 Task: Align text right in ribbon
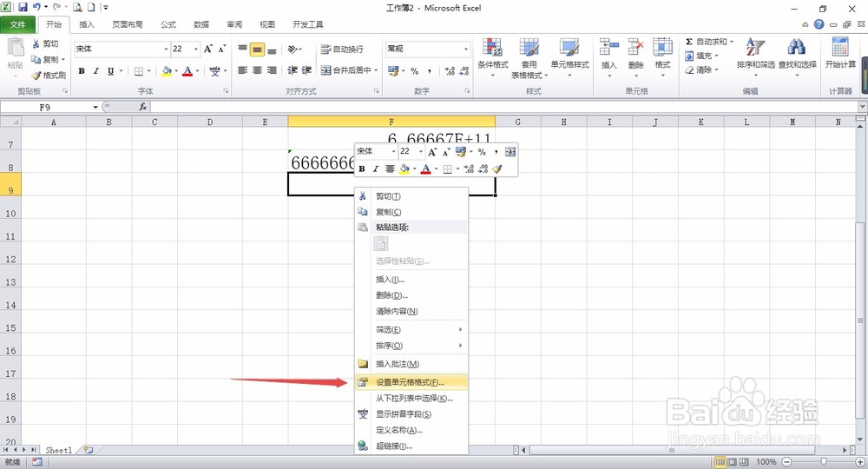click(272, 70)
